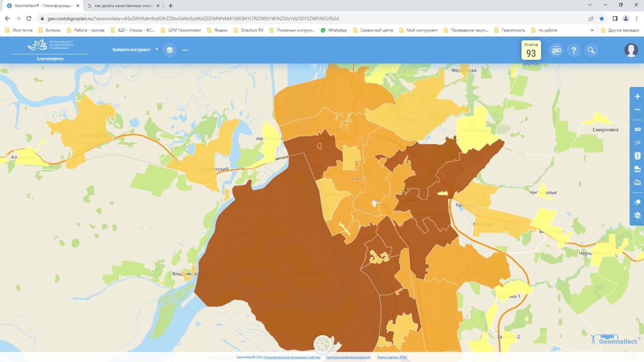Zoom in on the map with the plus button
644x362 pixels.
click(637, 97)
